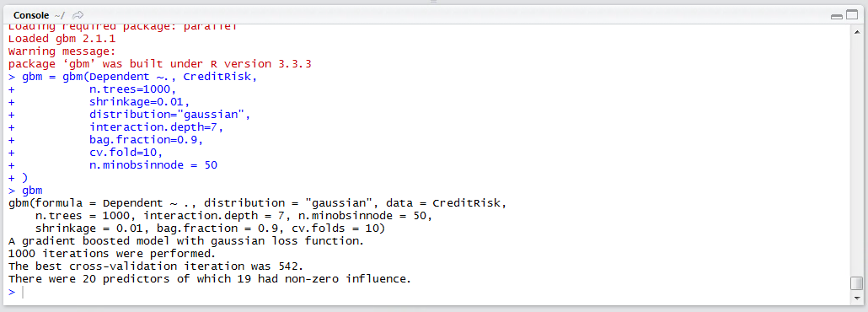The width and height of the screenshot is (868, 312).
Task: Click the '20 predictors' output line
Action: point(210,279)
